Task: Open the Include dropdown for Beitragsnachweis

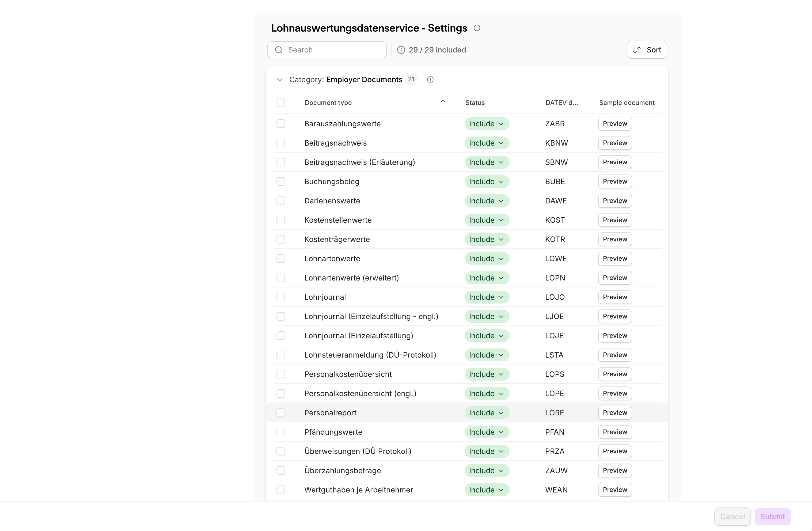Action: (487, 143)
